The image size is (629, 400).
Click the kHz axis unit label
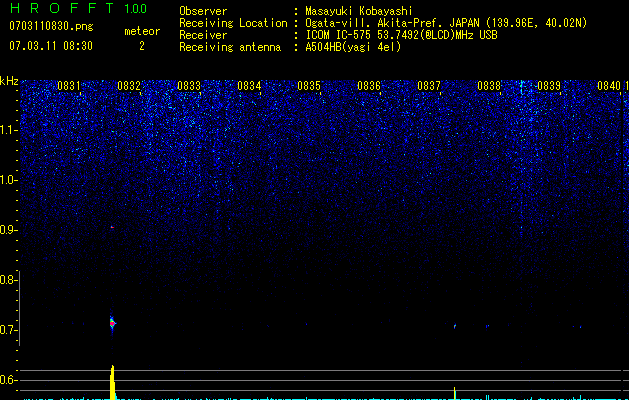tap(9, 81)
